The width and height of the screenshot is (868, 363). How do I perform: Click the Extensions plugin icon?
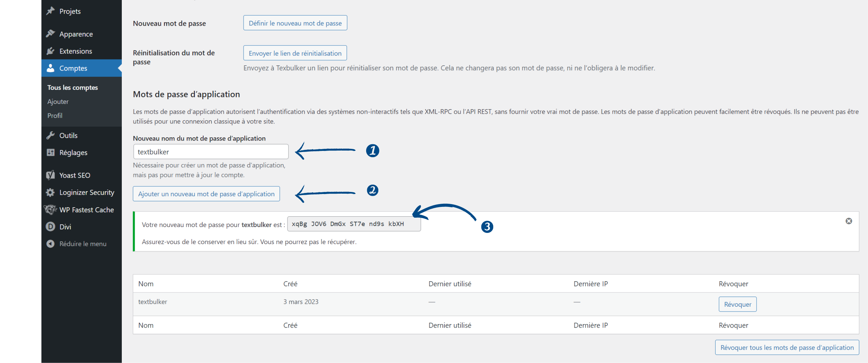point(50,51)
